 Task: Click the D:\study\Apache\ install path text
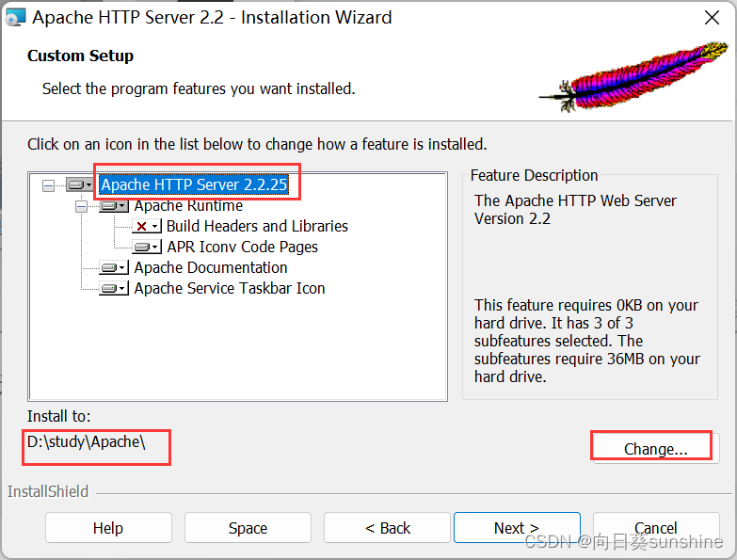click(87, 442)
